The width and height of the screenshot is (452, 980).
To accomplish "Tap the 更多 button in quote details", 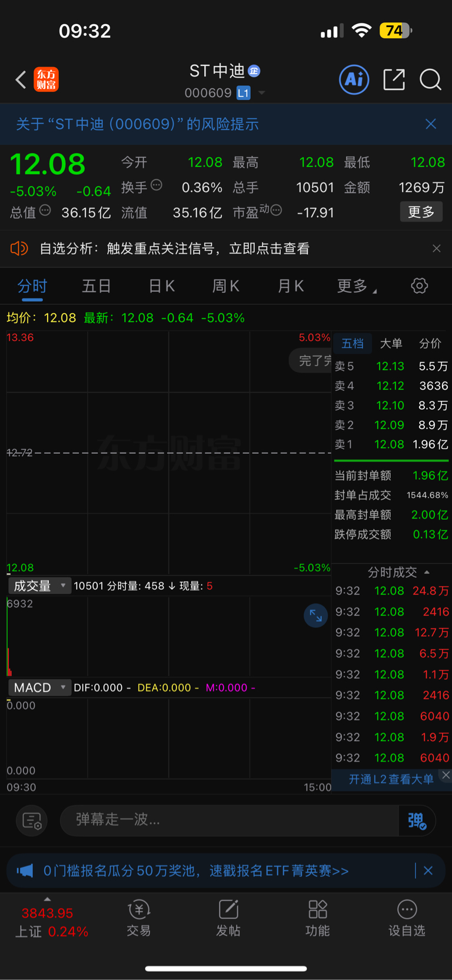I will [x=421, y=212].
